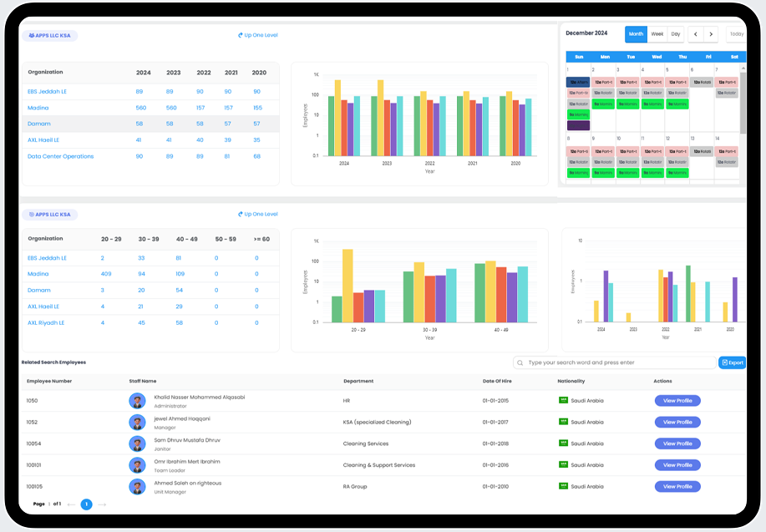This screenshot has width=766, height=532.
Task: Click avatar of Ahmed Saleh an-righteous
Action: coord(137,487)
